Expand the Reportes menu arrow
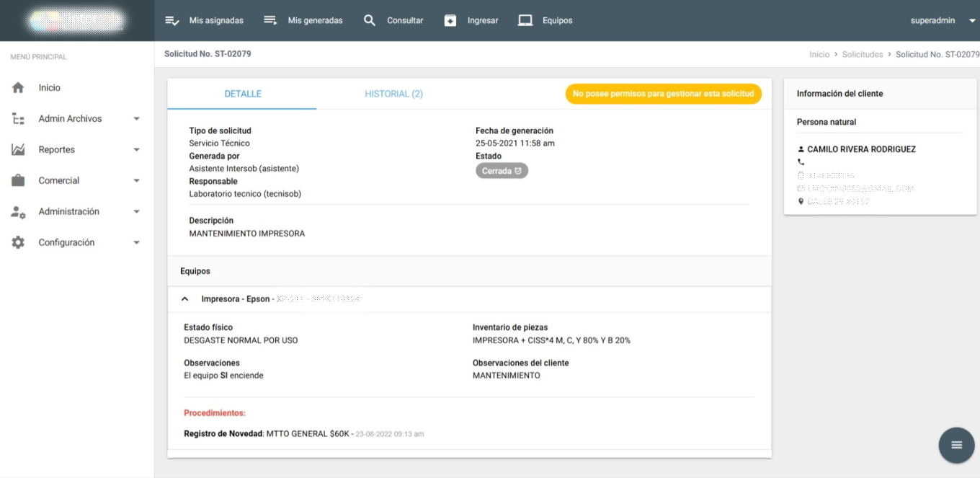 coord(137,150)
